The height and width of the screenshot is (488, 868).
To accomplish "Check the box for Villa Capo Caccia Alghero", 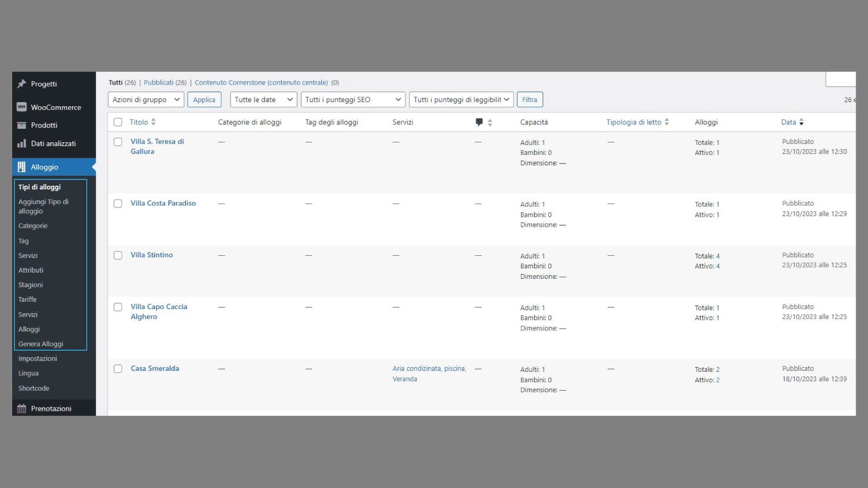I will point(118,307).
